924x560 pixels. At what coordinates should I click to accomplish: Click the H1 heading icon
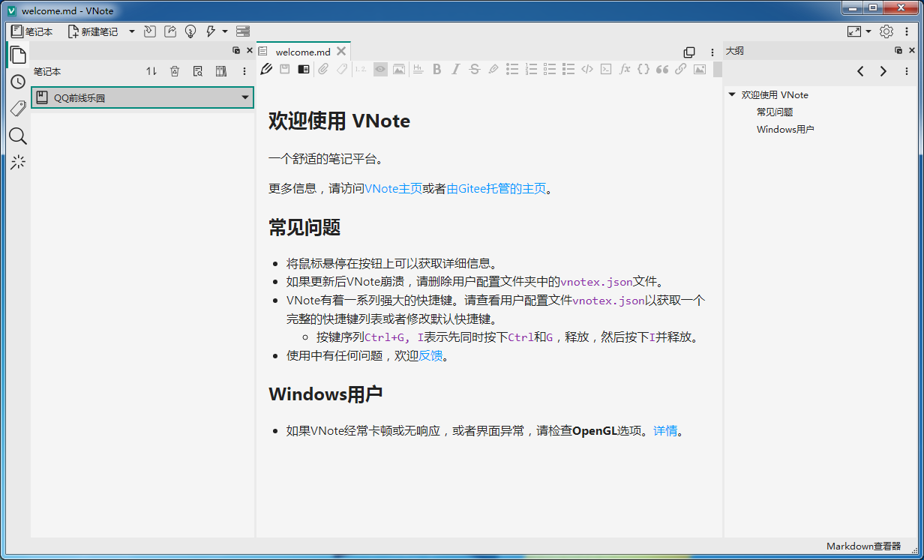(418, 69)
